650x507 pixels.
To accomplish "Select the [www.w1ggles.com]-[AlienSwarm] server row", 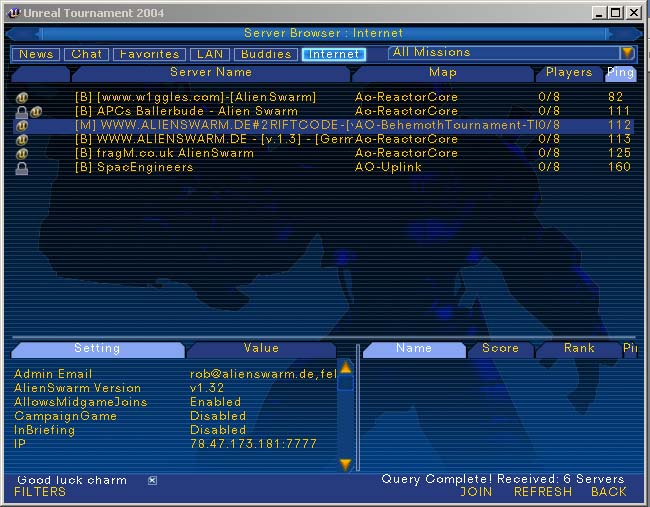I will pos(323,97).
